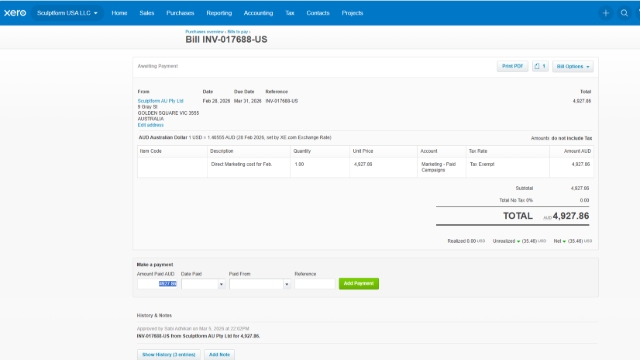Screen dimensions: 640x360
Task: Open the Home menu
Action: (x=119, y=13)
